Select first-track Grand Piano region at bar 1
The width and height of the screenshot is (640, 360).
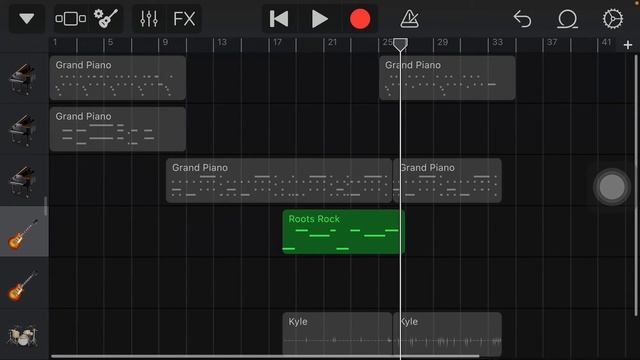point(118,78)
